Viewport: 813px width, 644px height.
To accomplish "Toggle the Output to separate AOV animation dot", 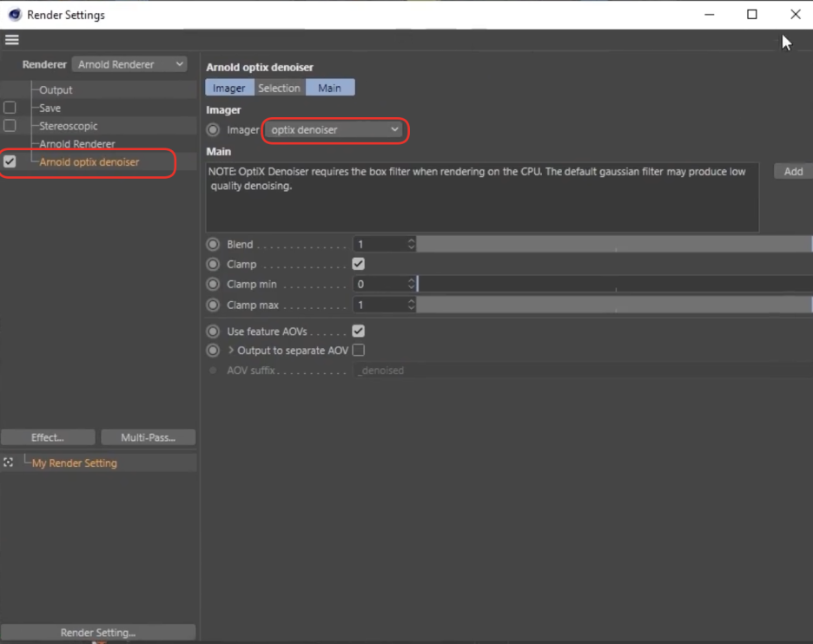I will [x=213, y=351].
